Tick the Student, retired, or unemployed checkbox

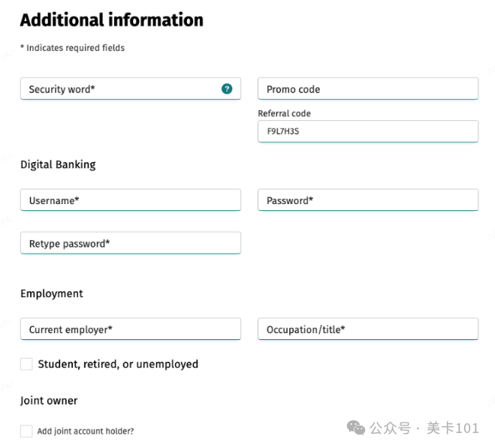[26, 364]
